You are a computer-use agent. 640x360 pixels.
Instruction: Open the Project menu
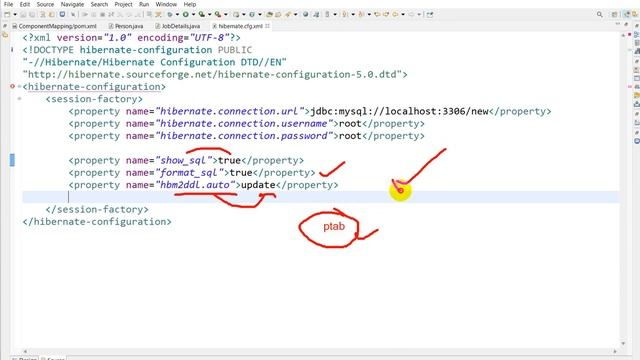123,4
